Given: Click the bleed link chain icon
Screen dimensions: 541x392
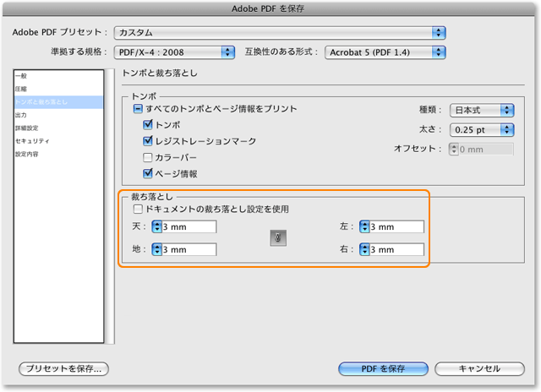Looking at the screenshot, I should coord(277,238).
